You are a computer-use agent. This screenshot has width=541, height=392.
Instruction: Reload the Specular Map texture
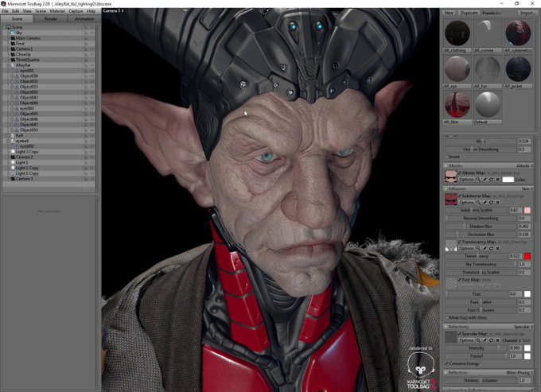[x=492, y=340]
